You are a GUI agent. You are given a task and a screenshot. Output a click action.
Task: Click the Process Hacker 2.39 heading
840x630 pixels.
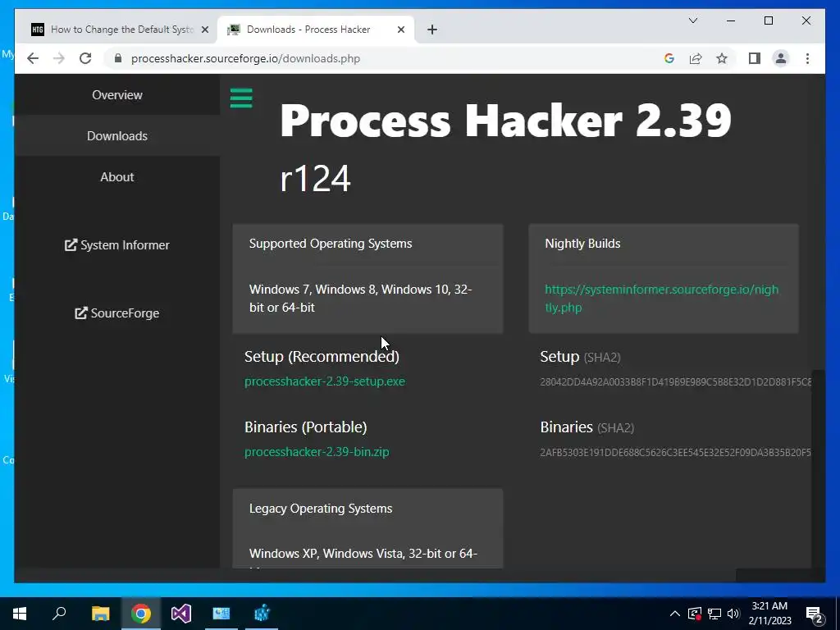tap(505, 120)
